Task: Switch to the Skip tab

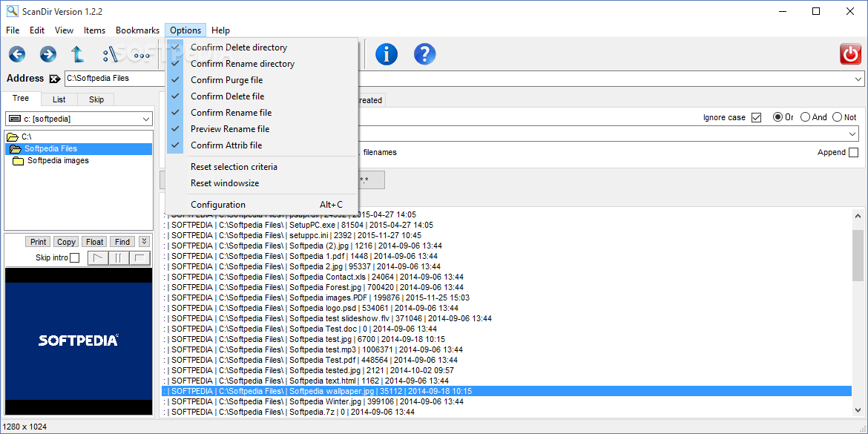Action: 96,99
